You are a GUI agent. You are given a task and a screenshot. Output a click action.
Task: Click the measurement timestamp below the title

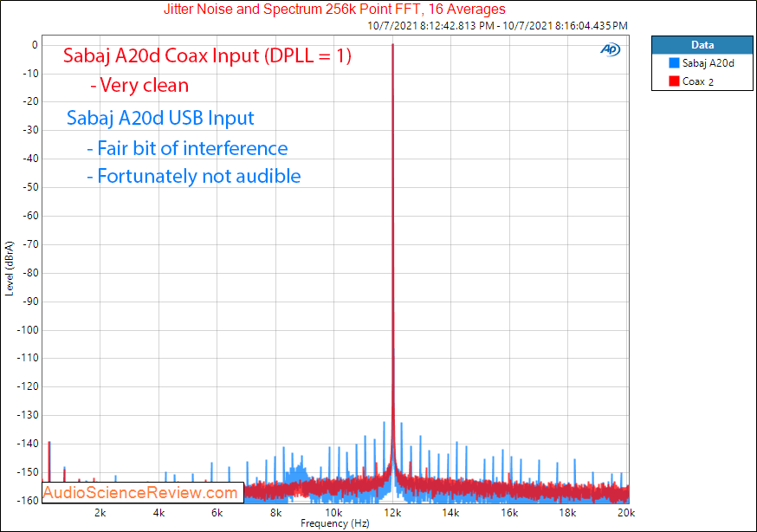pos(497,26)
